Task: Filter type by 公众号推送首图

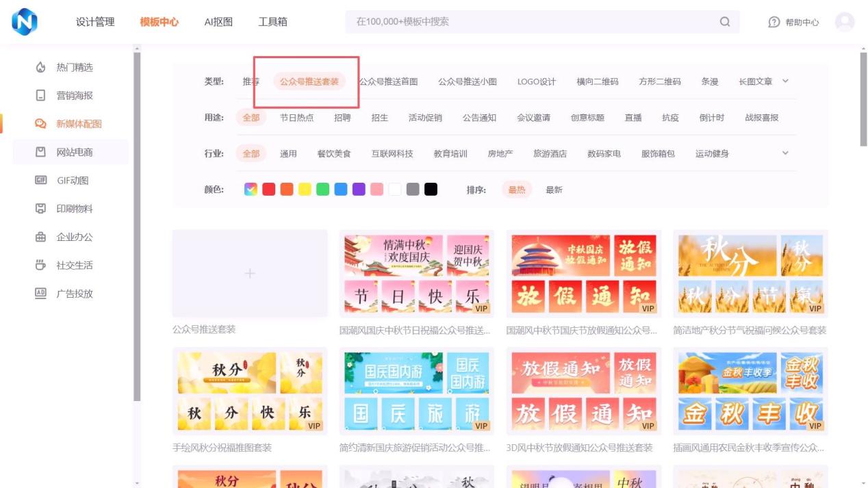Action: pyautogui.click(x=388, y=81)
